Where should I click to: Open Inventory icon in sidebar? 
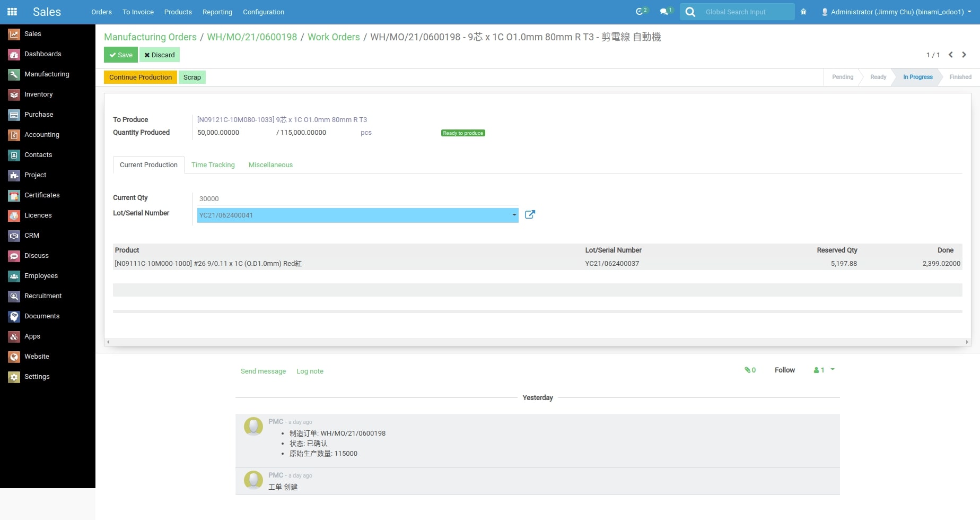[14, 94]
